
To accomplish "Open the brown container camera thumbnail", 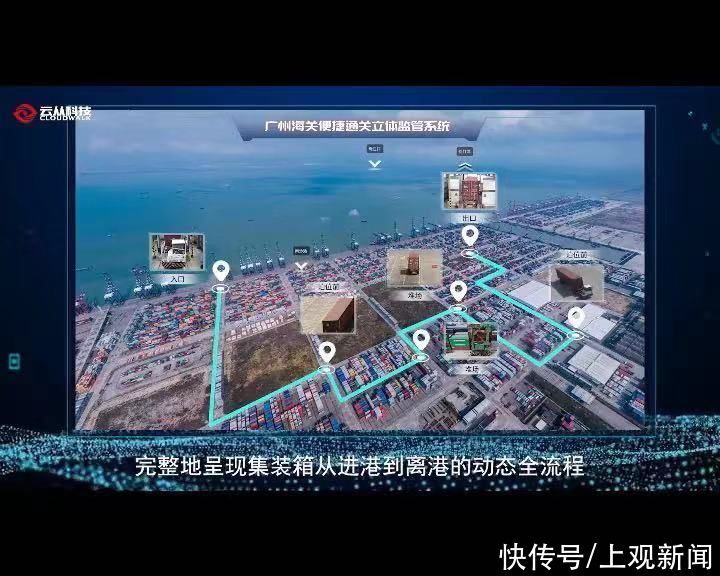I will [x=327, y=314].
